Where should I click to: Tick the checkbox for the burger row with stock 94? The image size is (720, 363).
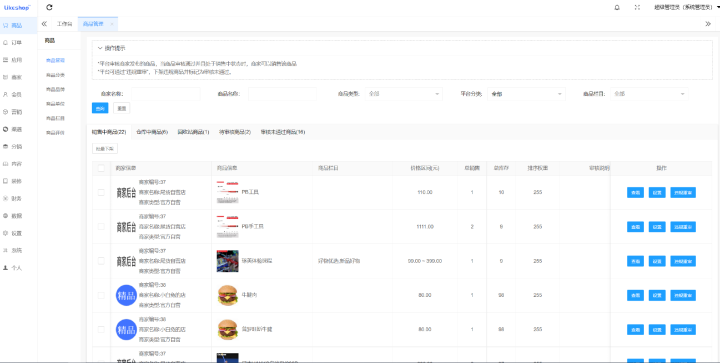[101, 329]
